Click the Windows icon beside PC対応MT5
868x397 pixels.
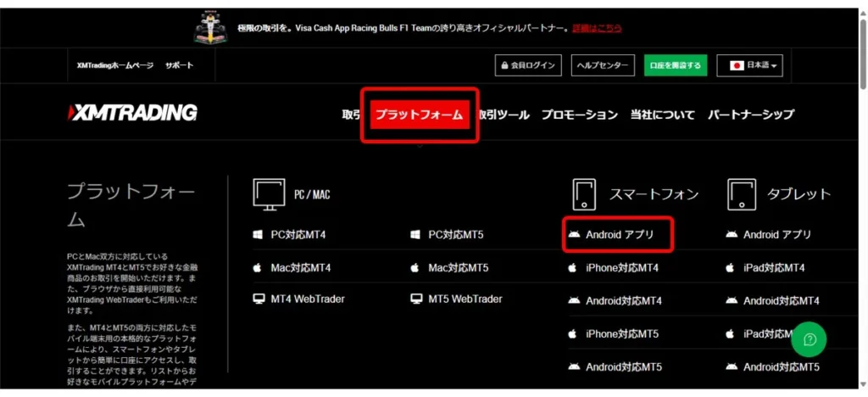coord(415,235)
